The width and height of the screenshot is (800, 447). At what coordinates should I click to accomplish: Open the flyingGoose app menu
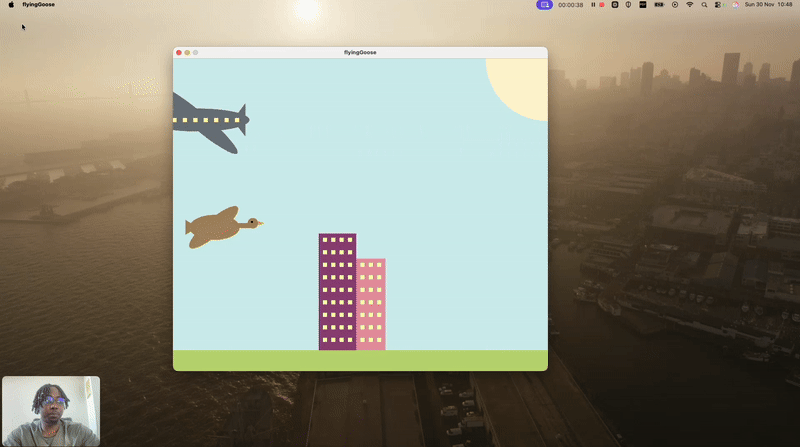click(x=38, y=5)
